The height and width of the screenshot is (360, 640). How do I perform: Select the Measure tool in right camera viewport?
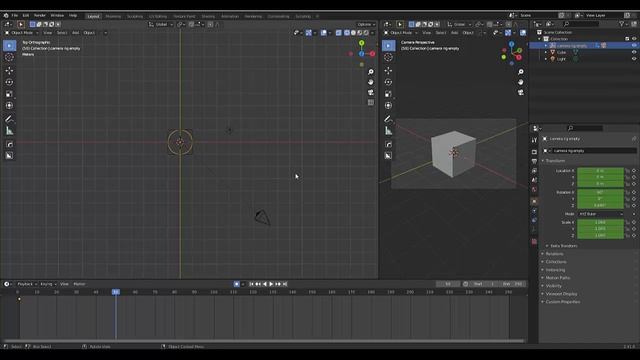point(388,131)
